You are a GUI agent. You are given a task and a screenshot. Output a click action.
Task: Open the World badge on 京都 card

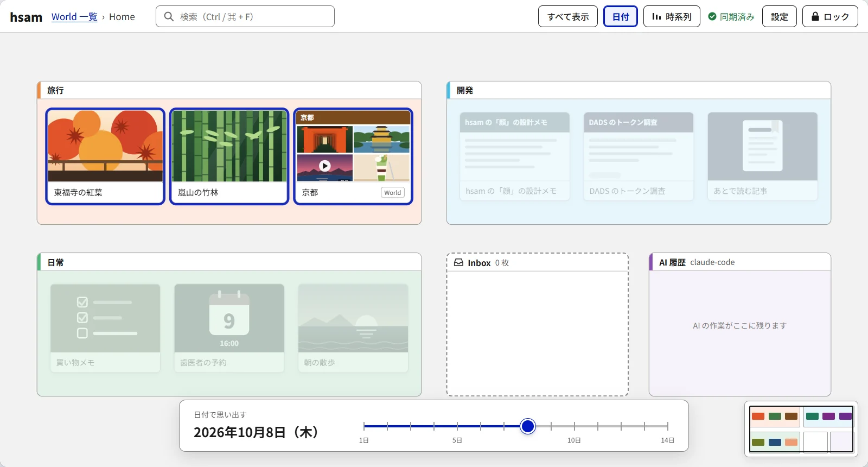393,192
